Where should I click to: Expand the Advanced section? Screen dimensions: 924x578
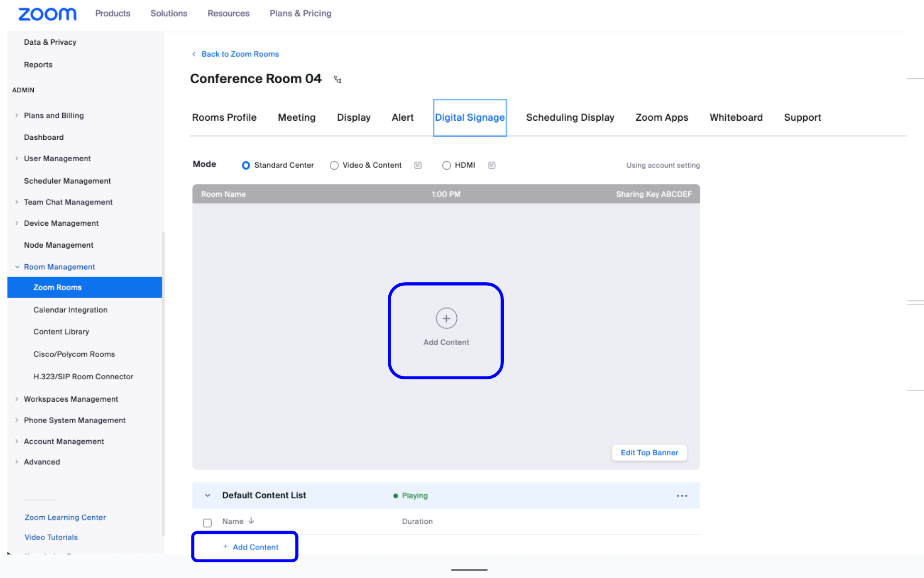pos(17,462)
